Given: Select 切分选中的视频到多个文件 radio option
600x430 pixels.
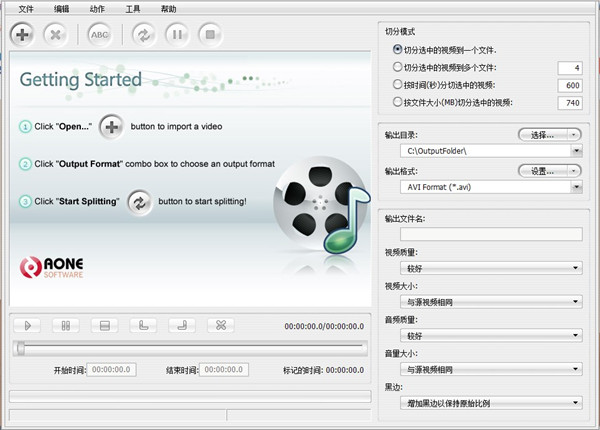Looking at the screenshot, I should [x=399, y=67].
